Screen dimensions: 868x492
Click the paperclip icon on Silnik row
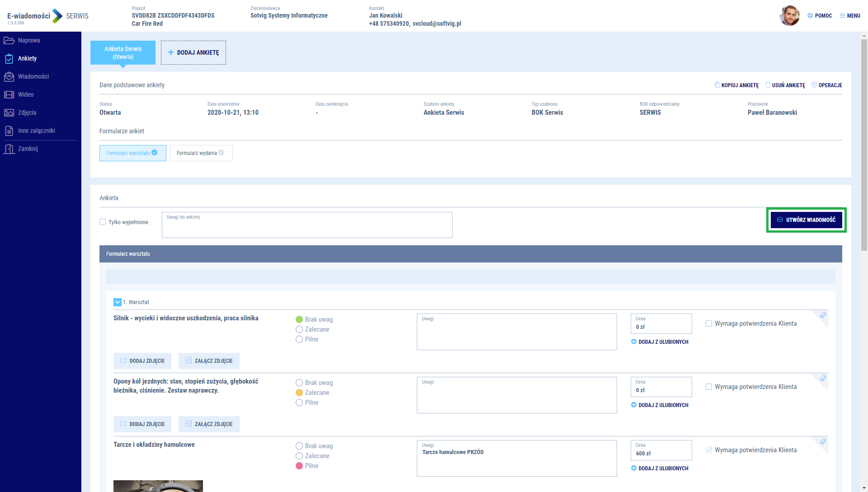tap(823, 315)
